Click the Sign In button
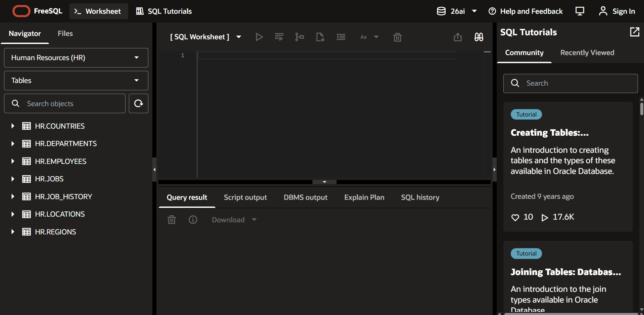This screenshot has height=315, width=644. pos(617,11)
